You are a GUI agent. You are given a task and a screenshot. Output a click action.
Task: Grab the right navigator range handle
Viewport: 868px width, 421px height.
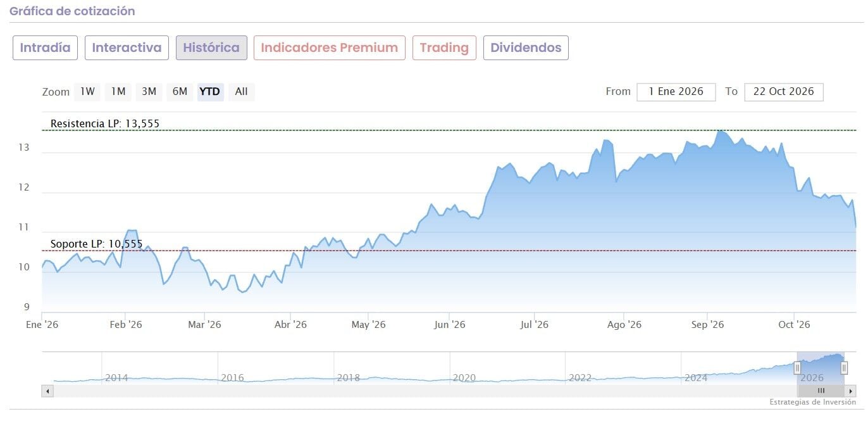[844, 368]
